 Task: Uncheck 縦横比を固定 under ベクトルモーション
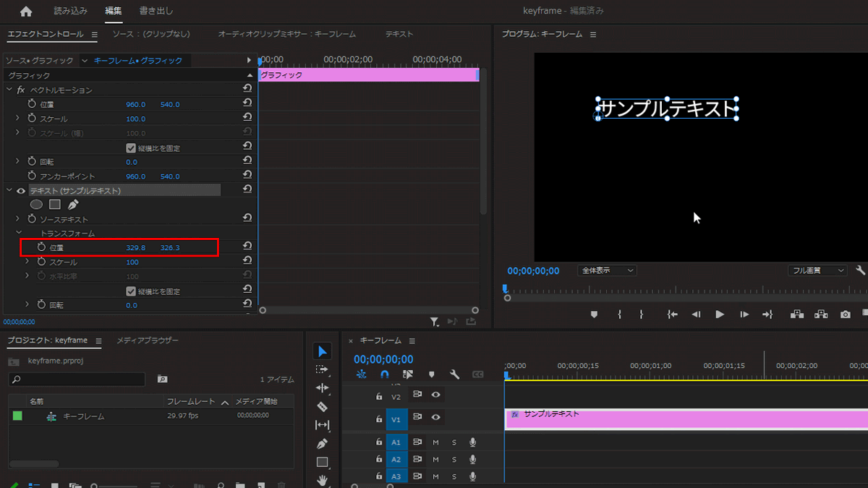tap(131, 147)
